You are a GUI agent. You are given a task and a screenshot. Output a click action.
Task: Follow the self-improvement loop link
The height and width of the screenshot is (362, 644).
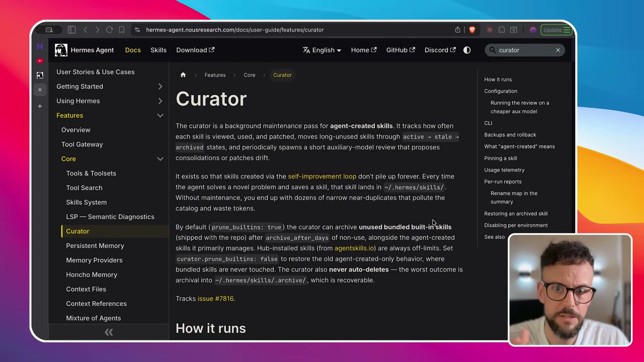[322, 176]
